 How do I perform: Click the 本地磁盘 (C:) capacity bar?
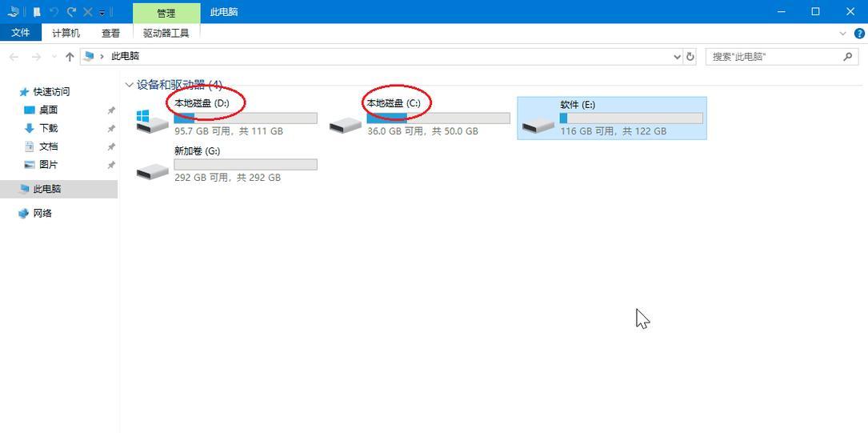pyautogui.click(x=438, y=118)
